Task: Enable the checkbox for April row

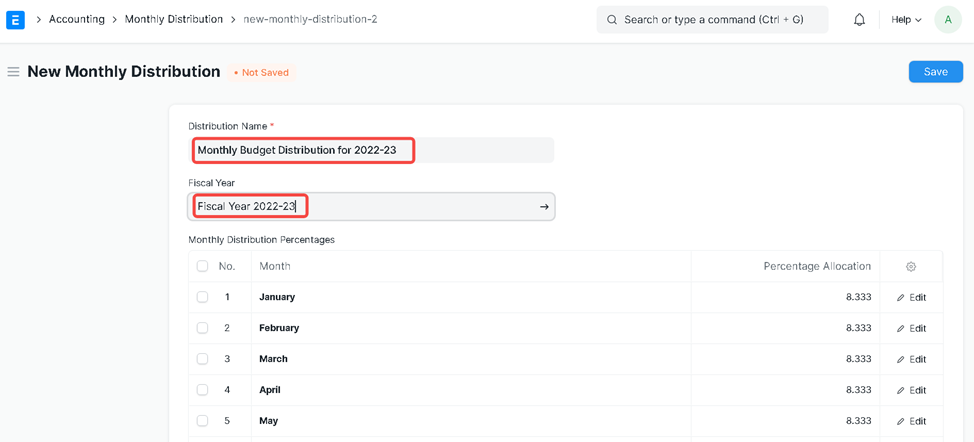Action: click(202, 390)
